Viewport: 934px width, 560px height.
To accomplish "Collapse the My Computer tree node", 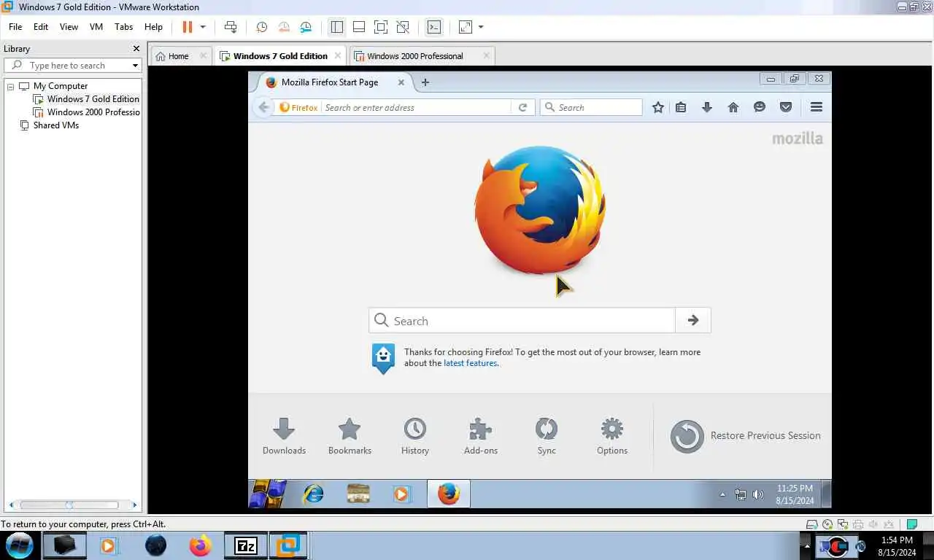I will (x=11, y=86).
